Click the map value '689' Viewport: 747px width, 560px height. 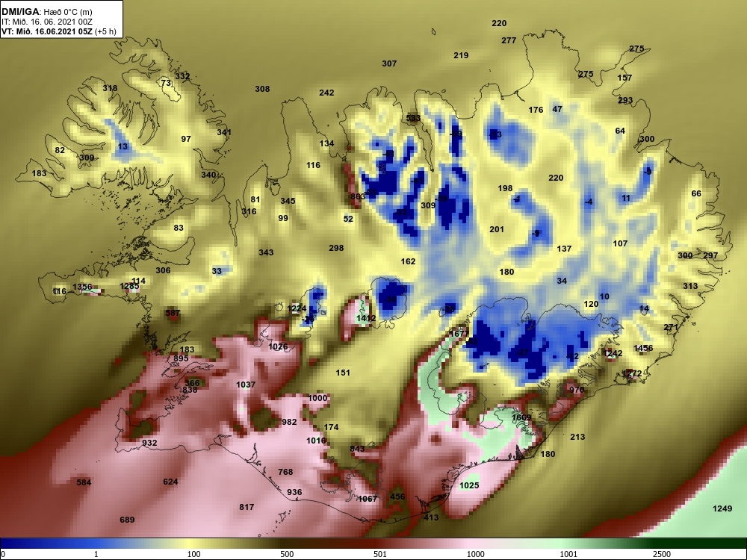[127, 520]
